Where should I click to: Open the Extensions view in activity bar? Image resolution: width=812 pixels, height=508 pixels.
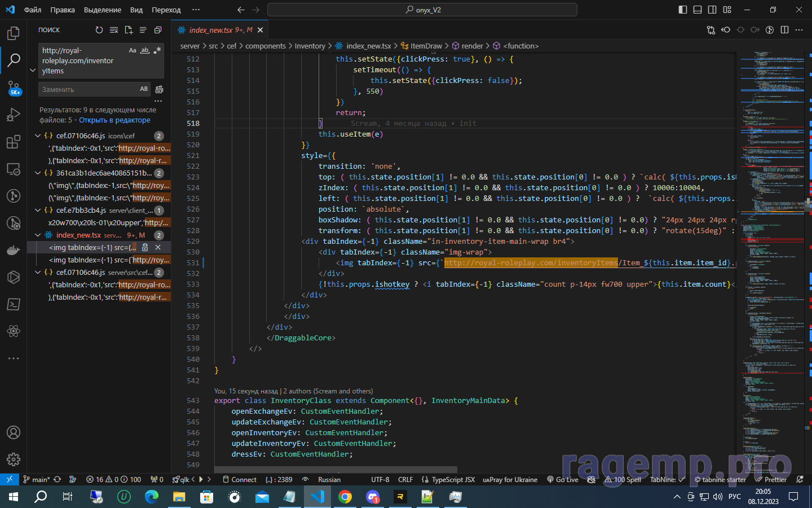tap(14, 142)
